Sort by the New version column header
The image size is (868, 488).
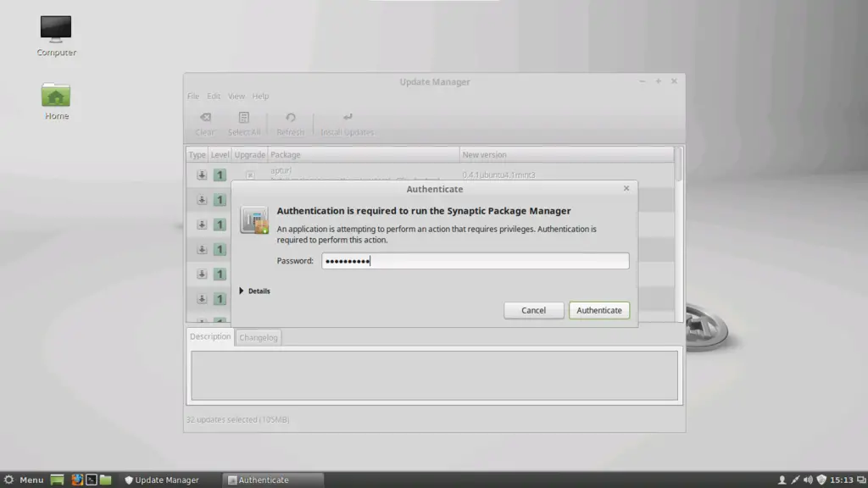coord(566,155)
